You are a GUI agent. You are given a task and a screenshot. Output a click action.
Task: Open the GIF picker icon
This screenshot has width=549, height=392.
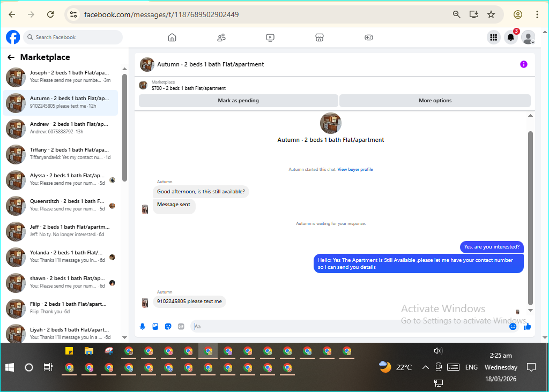coord(181,327)
